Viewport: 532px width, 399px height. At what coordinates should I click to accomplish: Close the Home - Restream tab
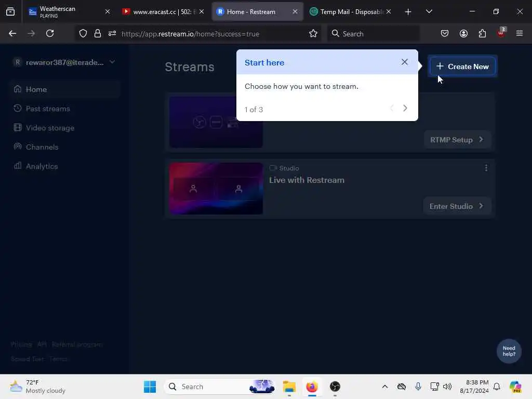point(295,12)
